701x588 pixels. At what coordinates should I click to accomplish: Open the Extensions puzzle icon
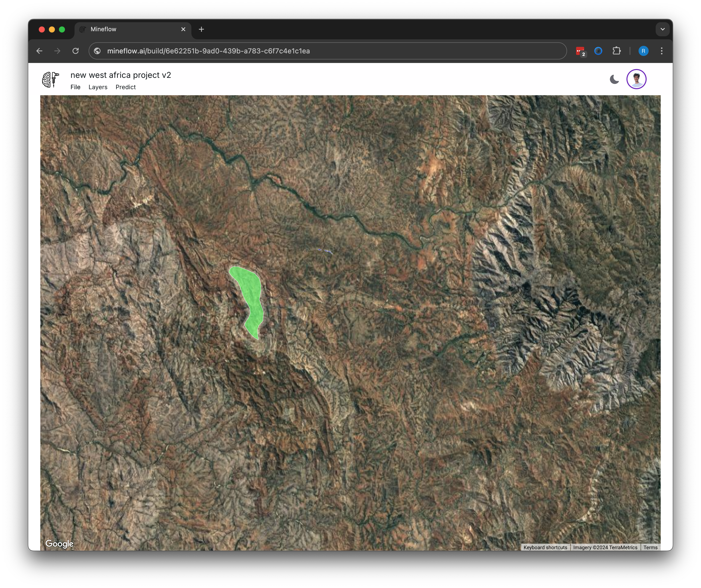(x=617, y=51)
